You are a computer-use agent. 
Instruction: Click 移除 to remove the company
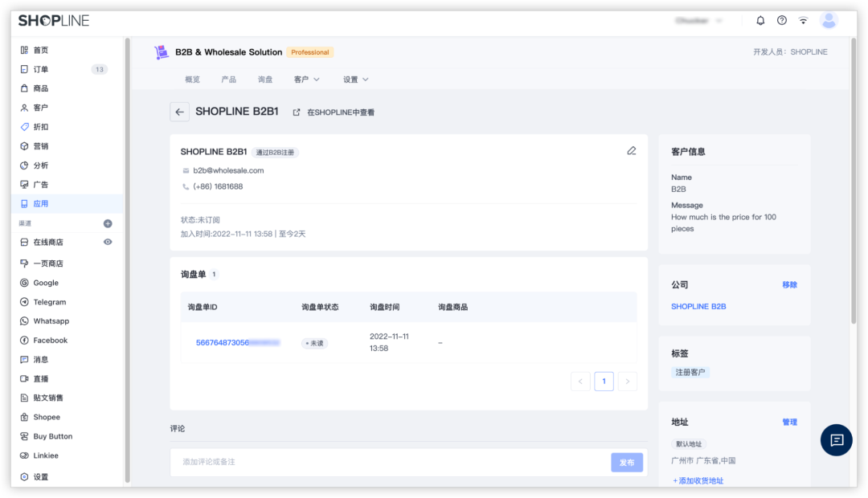click(789, 284)
